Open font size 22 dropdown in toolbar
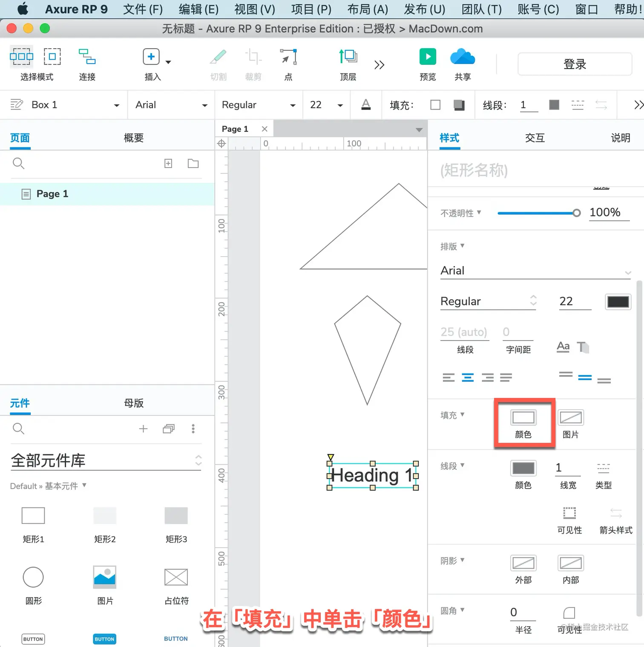 [x=340, y=105]
